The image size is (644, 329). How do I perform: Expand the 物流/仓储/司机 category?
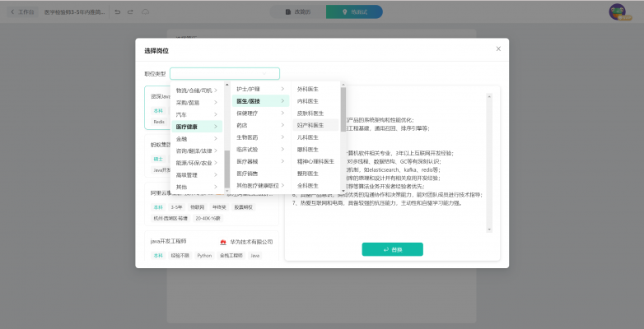click(194, 90)
